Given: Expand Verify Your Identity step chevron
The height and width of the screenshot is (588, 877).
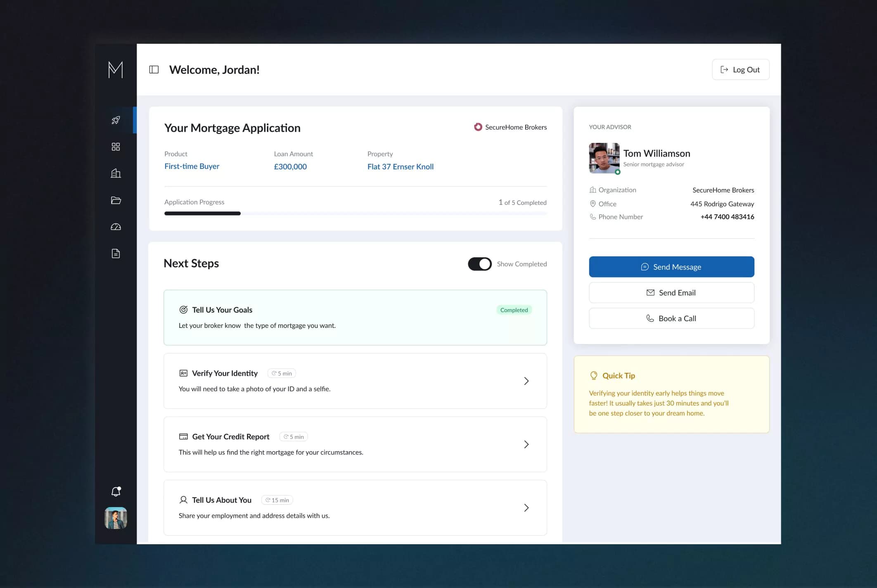Looking at the screenshot, I should pos(526,381).
